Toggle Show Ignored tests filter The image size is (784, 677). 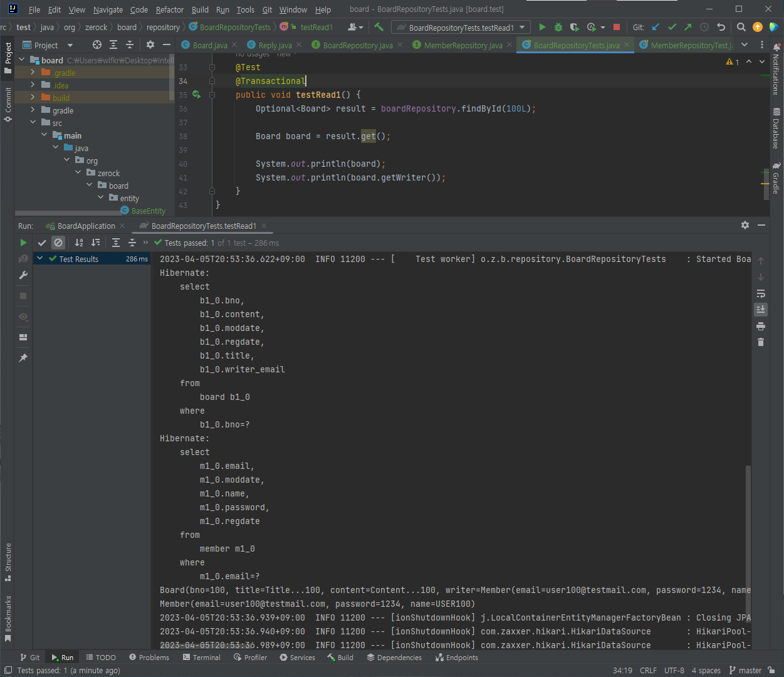58,243
